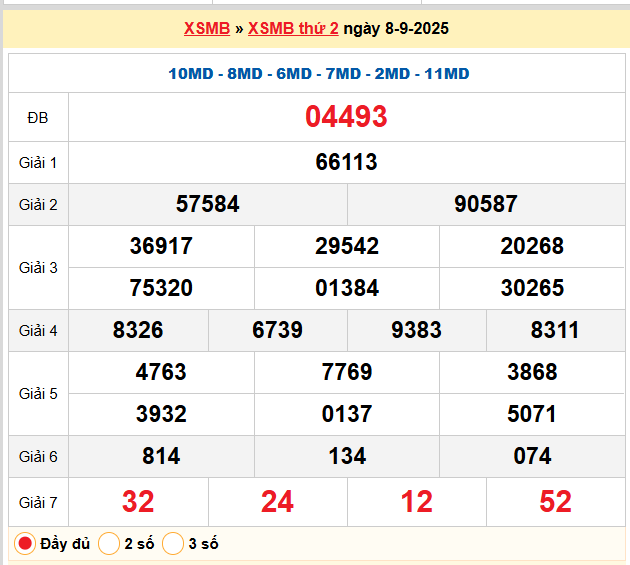Click the special prize number 04493
630x565 pixels.
point(346,117)
